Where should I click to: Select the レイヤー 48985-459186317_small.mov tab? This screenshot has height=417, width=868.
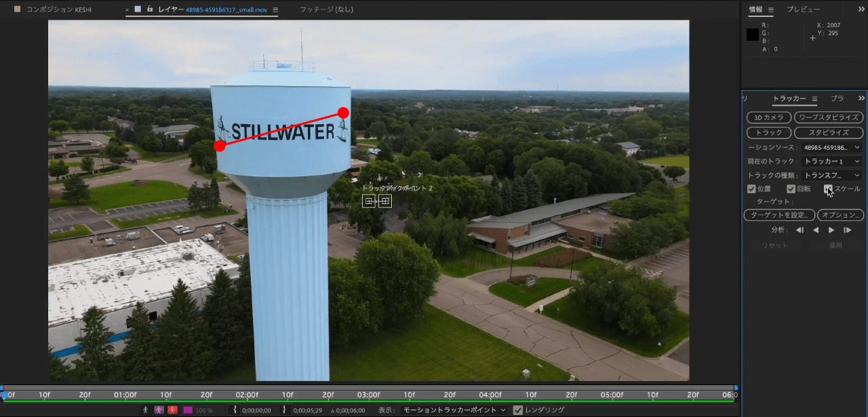pyautogui.click(x=212, y=9)
